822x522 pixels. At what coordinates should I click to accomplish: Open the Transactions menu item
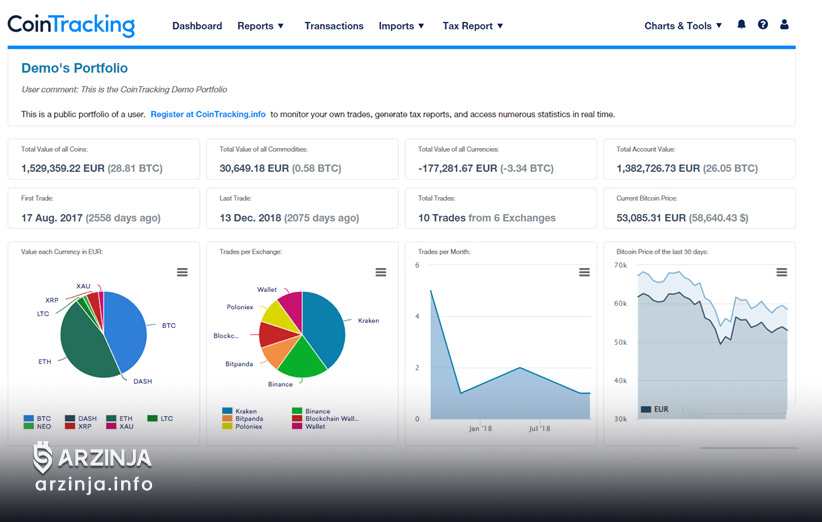(334, 26)
